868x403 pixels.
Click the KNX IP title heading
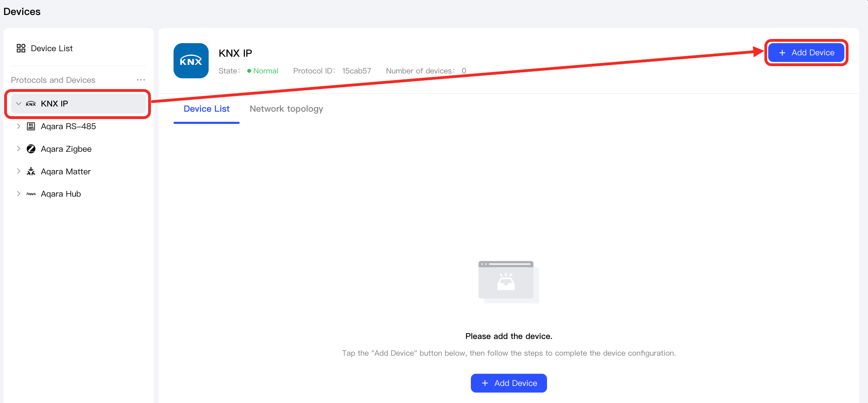click(x=235, y=53)
